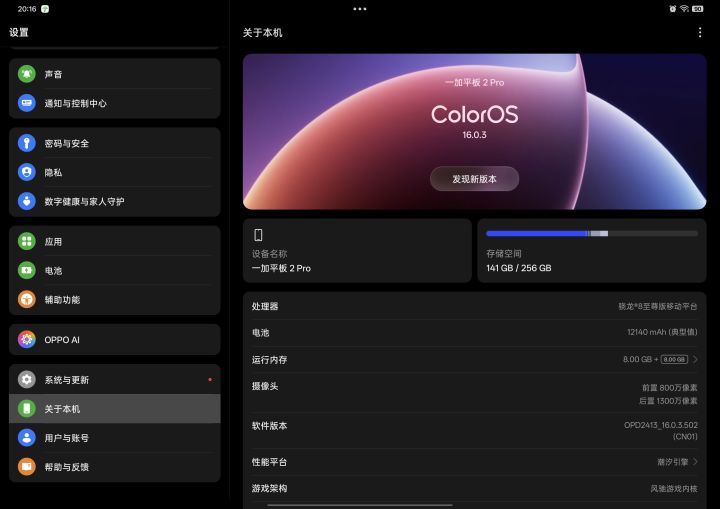Tap the 一加平板 2 Pro device name value

pos(281,268)
